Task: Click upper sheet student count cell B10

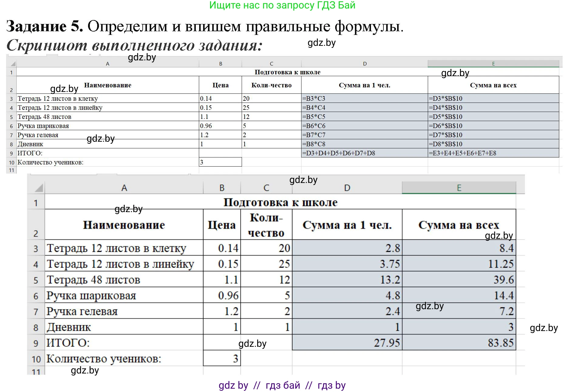Action: point(220,162)
